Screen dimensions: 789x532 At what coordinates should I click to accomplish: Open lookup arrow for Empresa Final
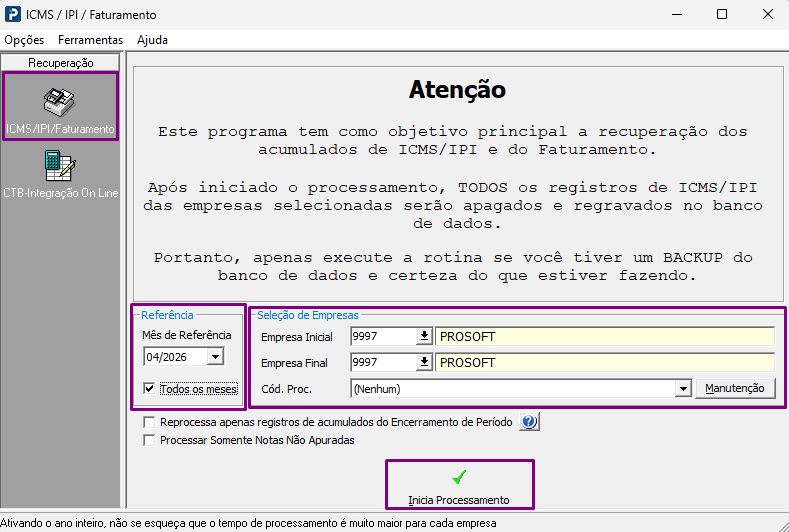pos(424,362)
